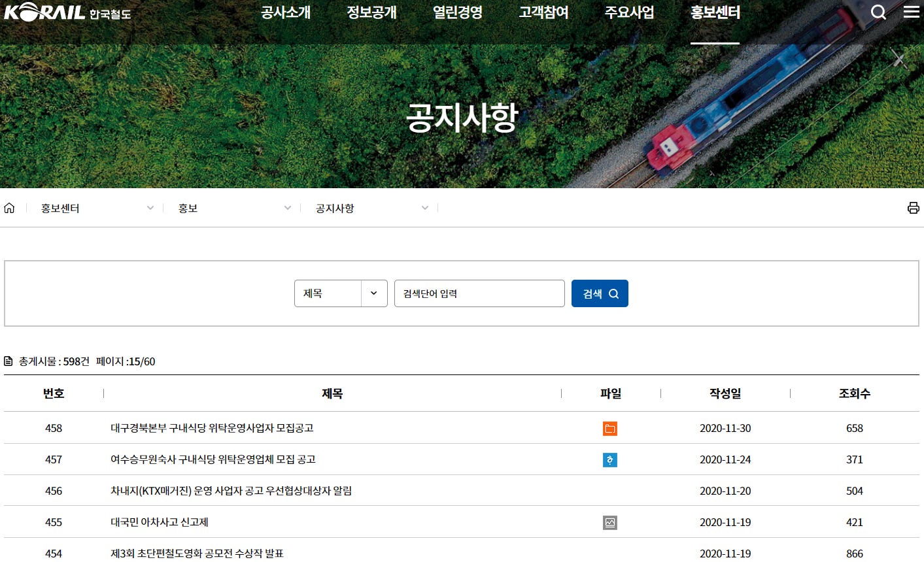Print the page with the printer icon
Image resolution: width=924 pixels, height=562 pixels.
914,208
